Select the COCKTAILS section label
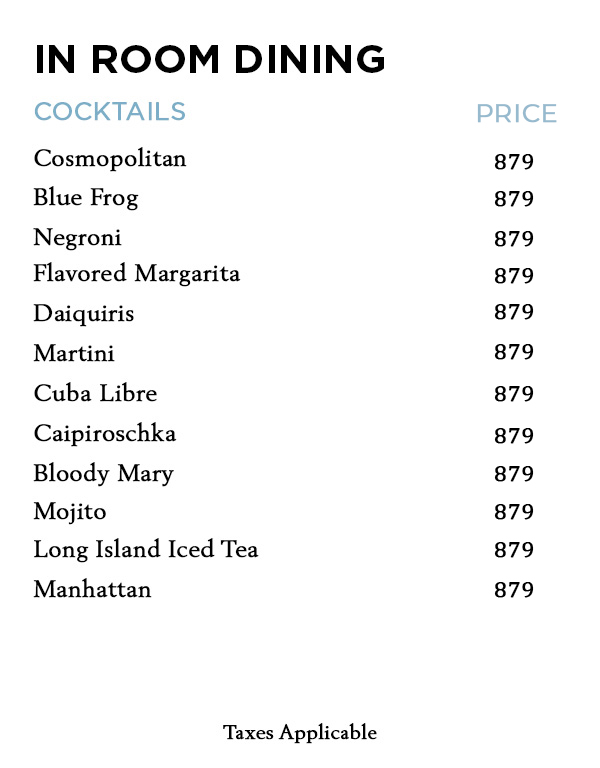 click(x=110, y=111)
